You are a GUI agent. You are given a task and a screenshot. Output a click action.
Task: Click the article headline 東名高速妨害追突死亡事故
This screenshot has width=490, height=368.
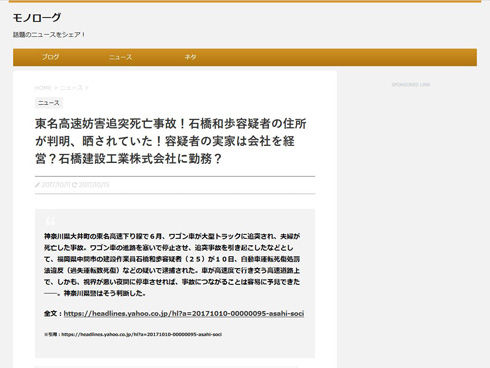click(x=171, y=141)
